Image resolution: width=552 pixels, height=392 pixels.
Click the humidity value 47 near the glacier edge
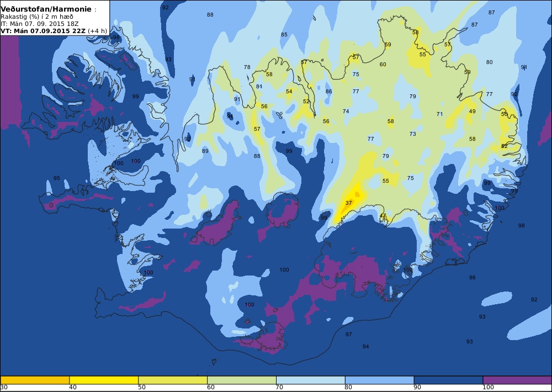383,215
